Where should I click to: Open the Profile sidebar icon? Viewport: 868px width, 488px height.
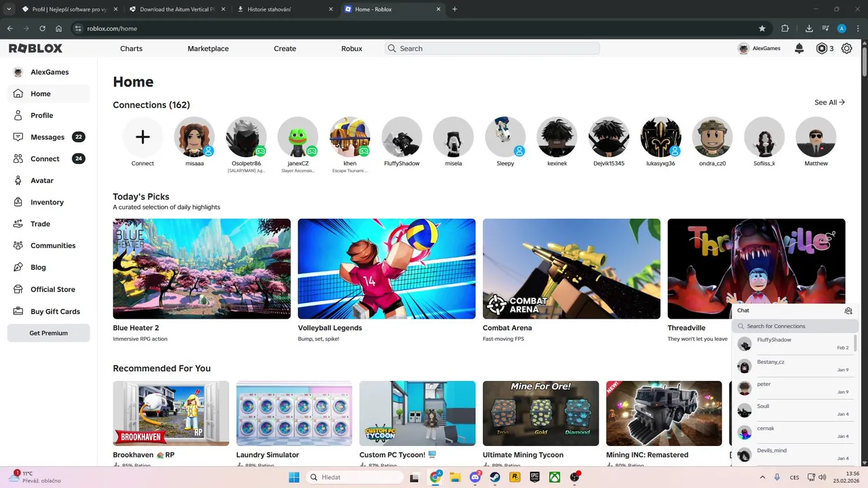click(18, 115)
